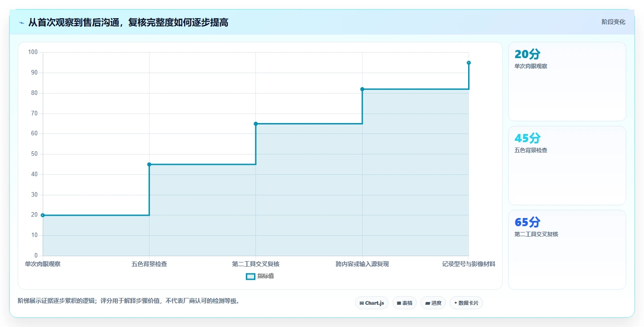644x327 pixels.
Task: Click y-axis tick label 0
Action: (x=36, y=256)
